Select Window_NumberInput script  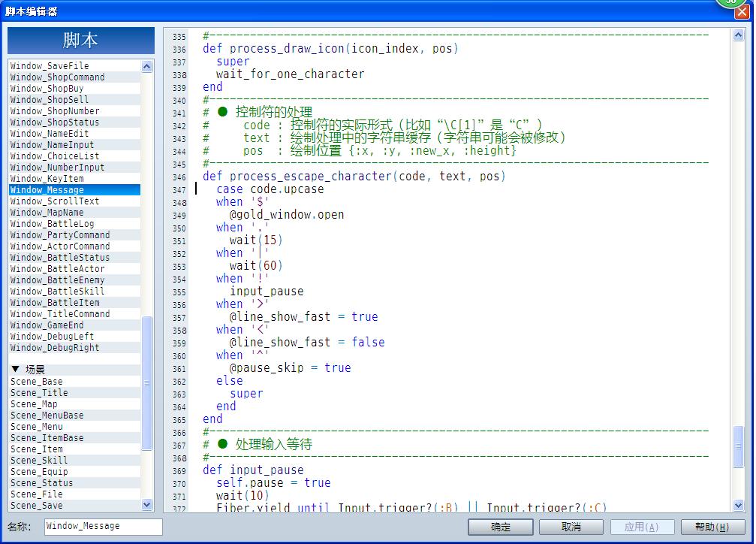(75, 168)
